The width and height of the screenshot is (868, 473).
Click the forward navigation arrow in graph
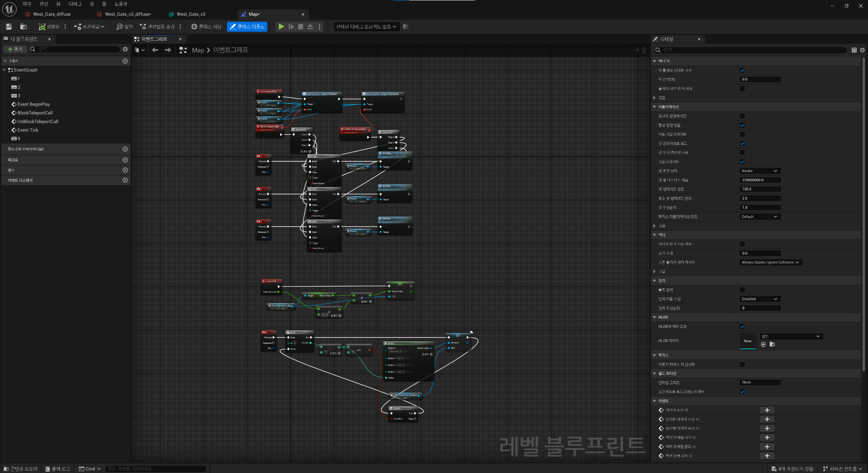pos(168,50)
